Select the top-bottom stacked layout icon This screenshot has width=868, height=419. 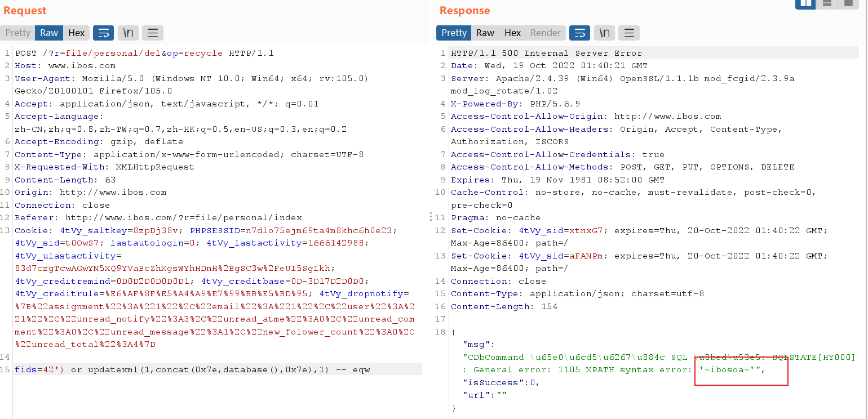click(827, 3)
